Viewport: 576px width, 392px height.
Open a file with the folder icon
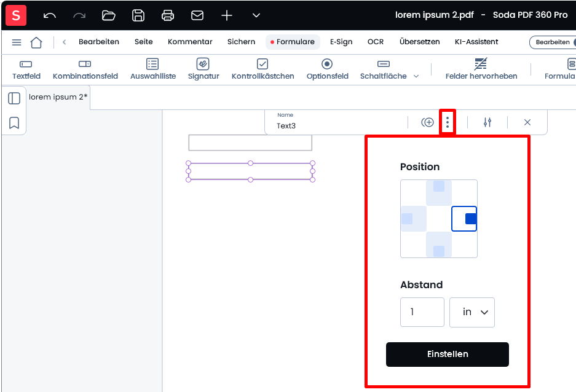[x=109, y=15]
